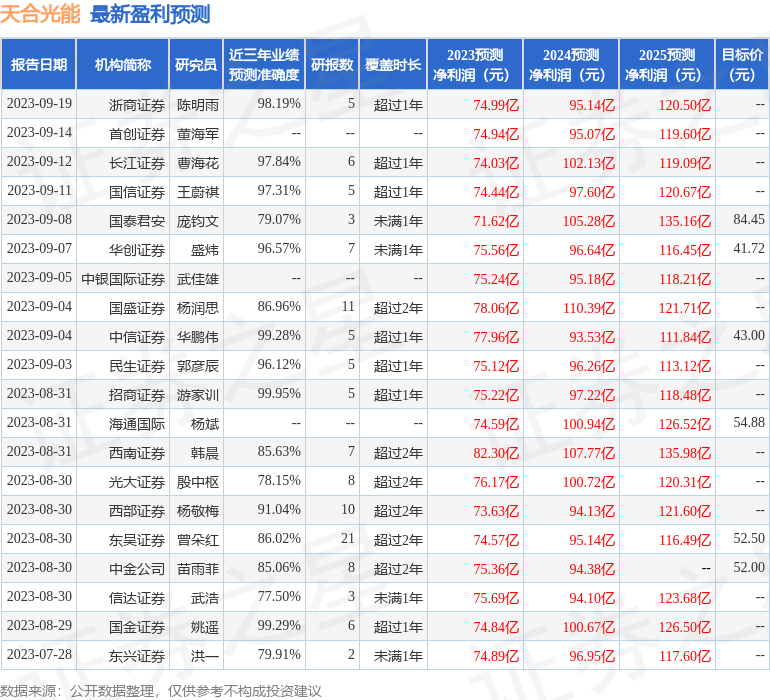Click the 最新盈利预测 heading
770x700 pixels.
(x=150, y=14)
